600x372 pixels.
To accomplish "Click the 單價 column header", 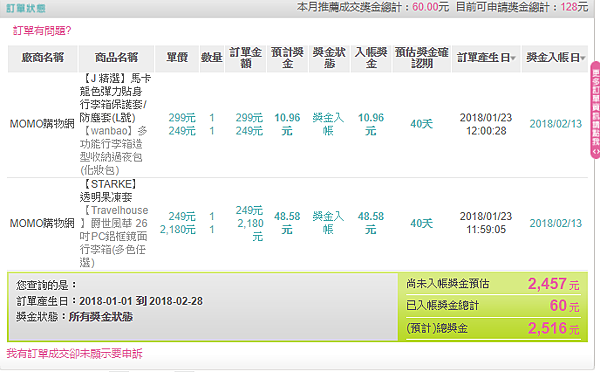I will pyautogui.click(x=177, y=58).
